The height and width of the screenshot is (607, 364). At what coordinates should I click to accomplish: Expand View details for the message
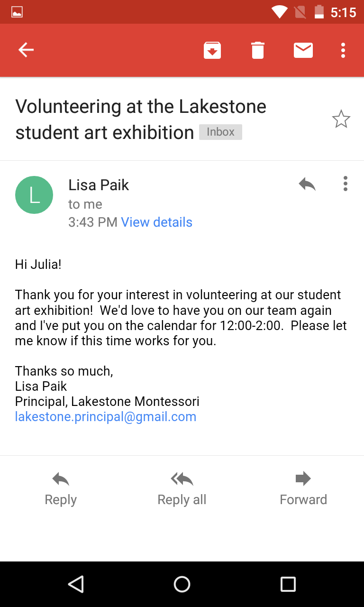tap(156, 222)
